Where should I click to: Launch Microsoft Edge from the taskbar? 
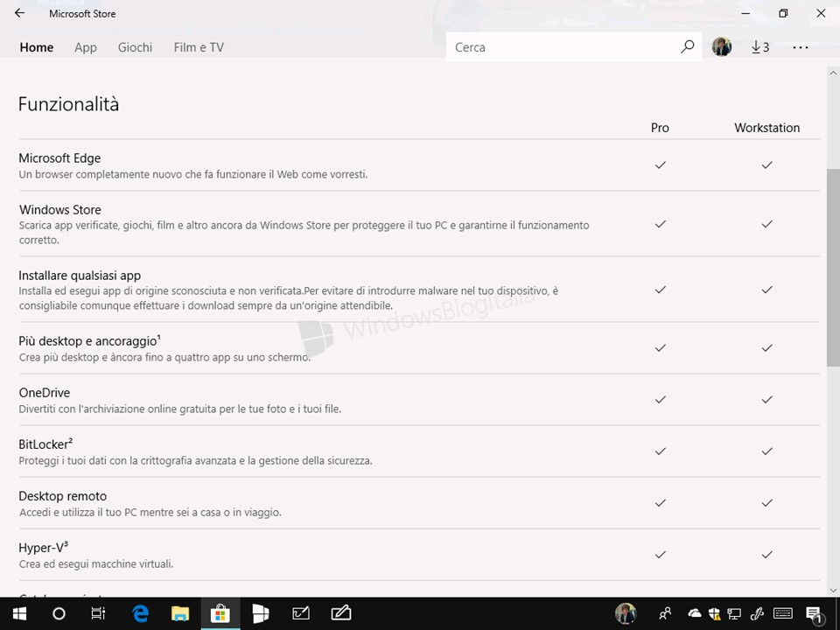(x=140, y=613)
